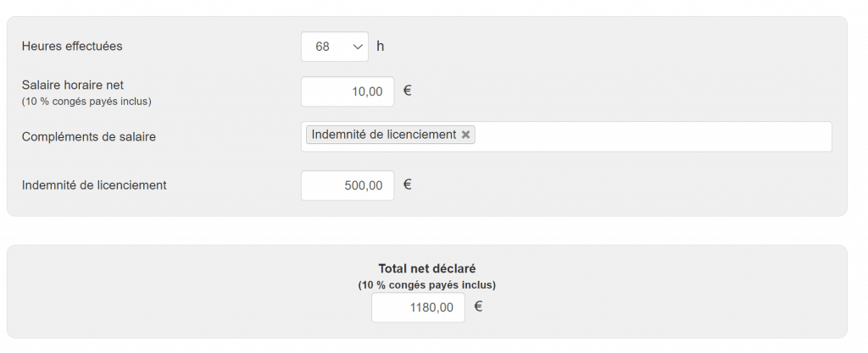Click the h unit beside the hours dropdown
Viewport: 868px width, 353px height.
[x=381, y=47]
